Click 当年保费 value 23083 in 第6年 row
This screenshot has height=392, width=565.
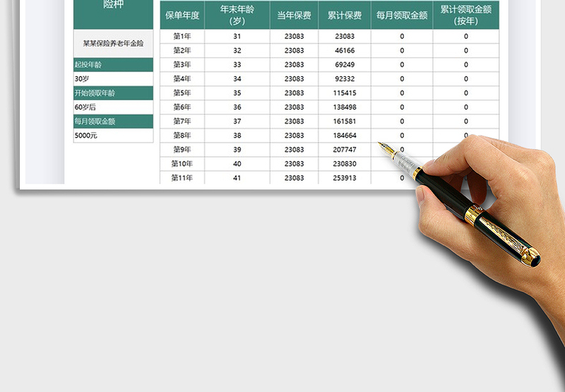294,107
